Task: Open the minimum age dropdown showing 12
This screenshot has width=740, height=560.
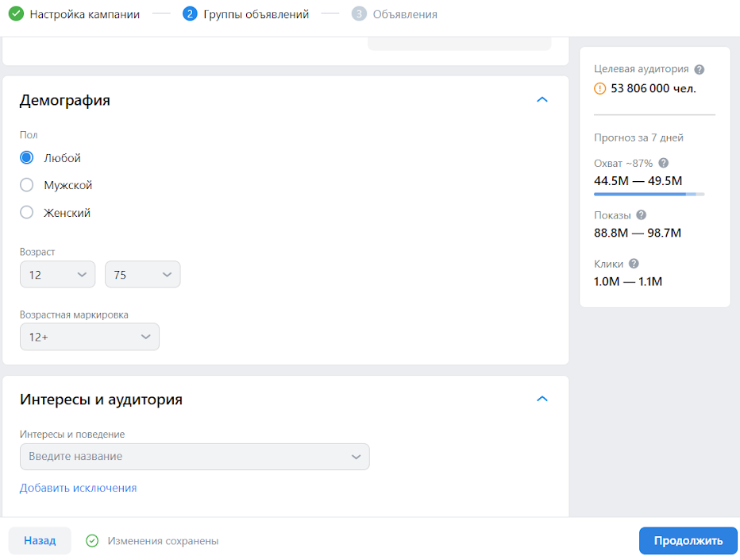Action: (58, 274)
